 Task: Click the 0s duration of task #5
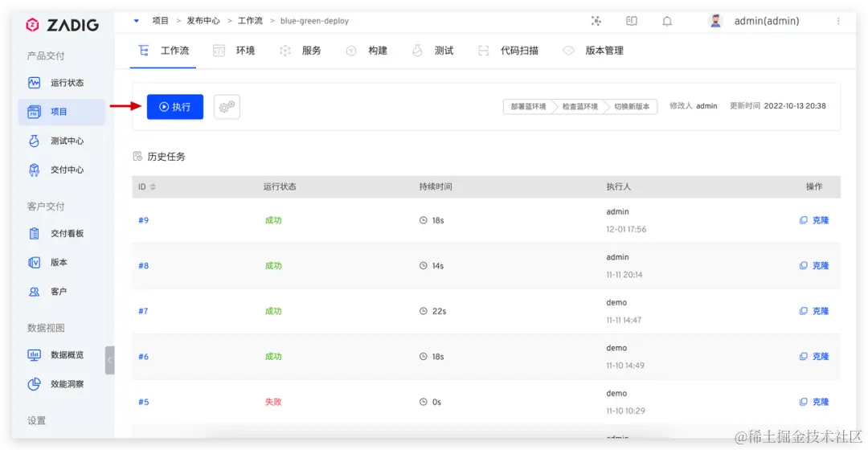(436, 402)
